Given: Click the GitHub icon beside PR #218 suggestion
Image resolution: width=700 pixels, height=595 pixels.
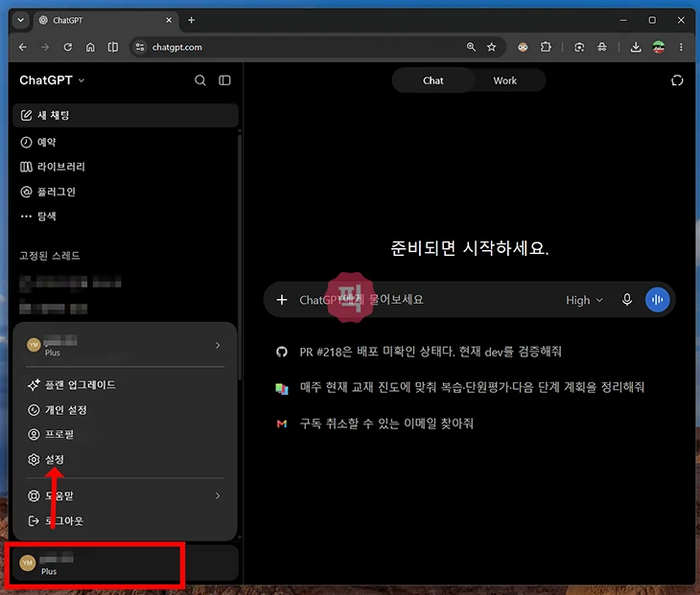Looking at the screenshot, I should coord(282,352).
